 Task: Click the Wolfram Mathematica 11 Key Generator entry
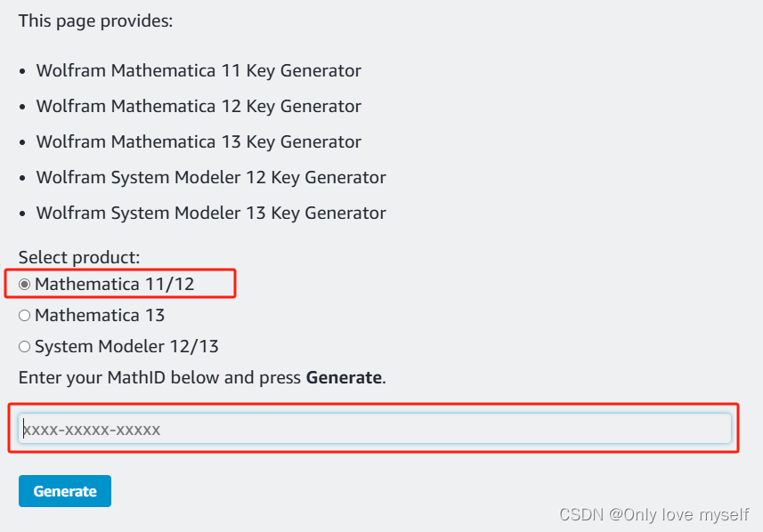(198, 70)
